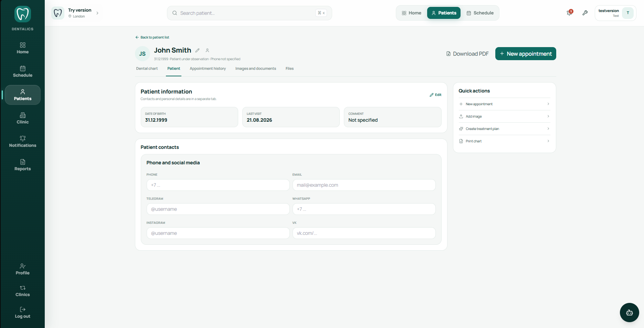Go to Schedule in top navigation
Viewport: 644px width, 328px height.
480,13
